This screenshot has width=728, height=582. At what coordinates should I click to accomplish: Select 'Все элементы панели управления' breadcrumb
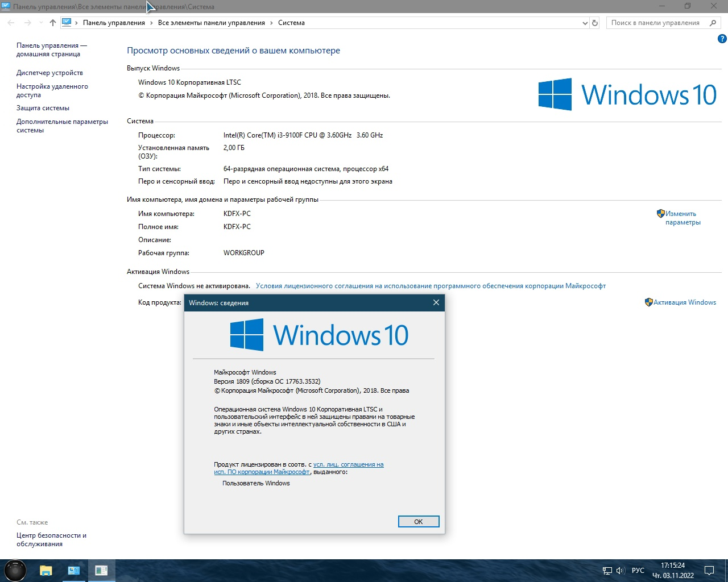211,23
